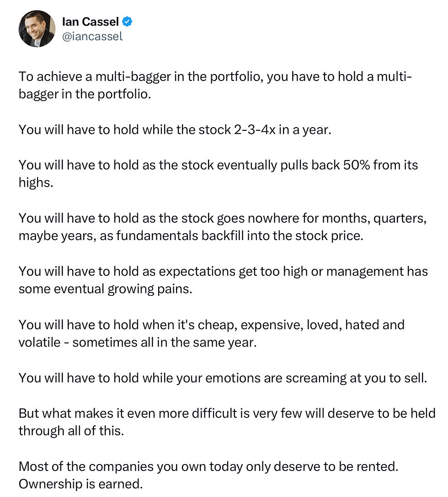Click the phrase 'through all of this.'

point(71,431)
